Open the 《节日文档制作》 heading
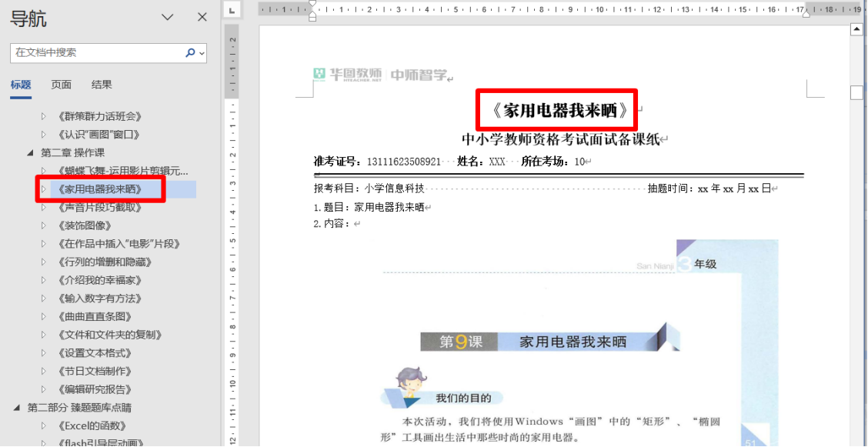868x447 pixels. (95, 371)
